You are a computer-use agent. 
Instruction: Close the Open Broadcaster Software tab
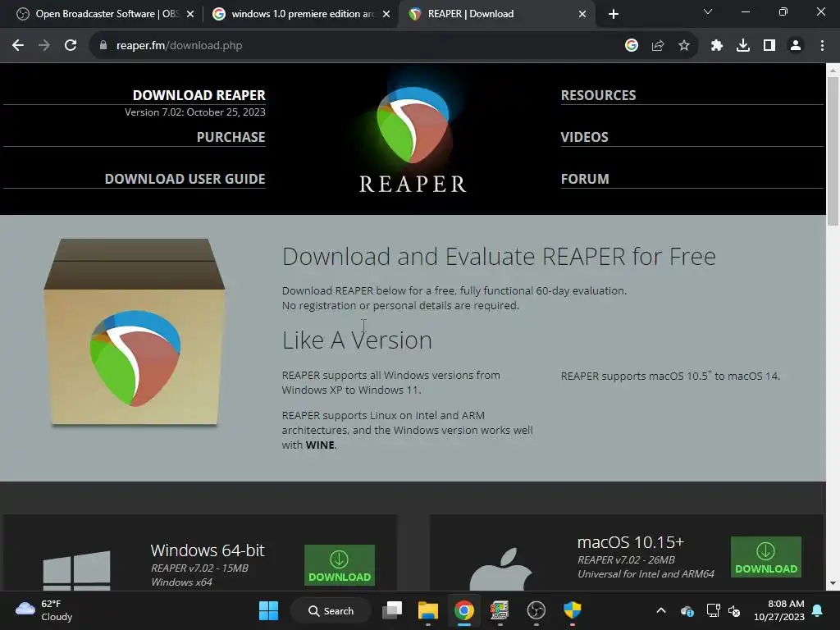pos(190,14)
